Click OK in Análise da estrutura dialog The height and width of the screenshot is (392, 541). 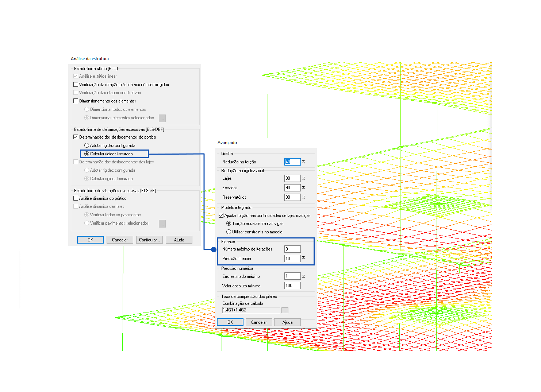click(x=90, y=240)
